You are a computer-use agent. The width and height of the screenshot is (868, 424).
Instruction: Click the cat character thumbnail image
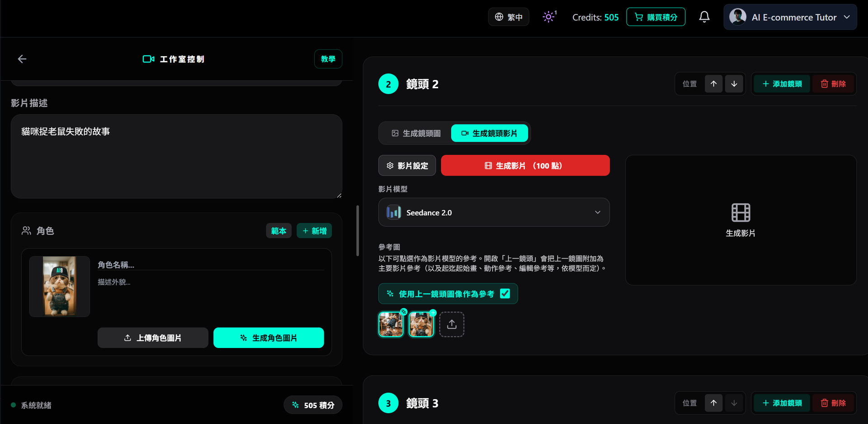pyautogui.click(x=60, y=286)
